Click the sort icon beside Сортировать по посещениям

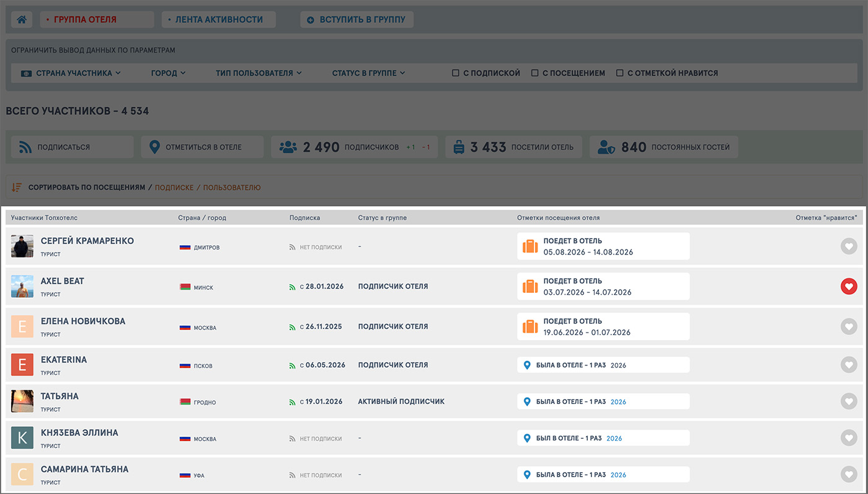(x=17, y=187)
